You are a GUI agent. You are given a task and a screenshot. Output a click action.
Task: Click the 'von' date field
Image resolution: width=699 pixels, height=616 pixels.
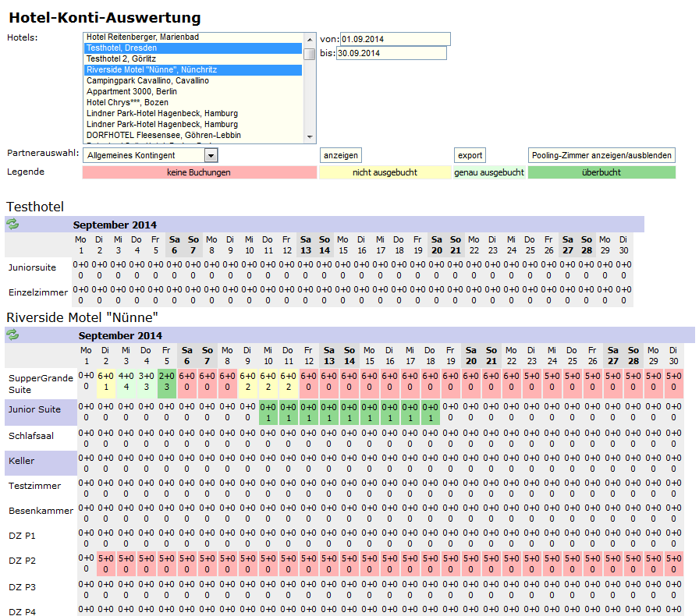click(395, 39)
